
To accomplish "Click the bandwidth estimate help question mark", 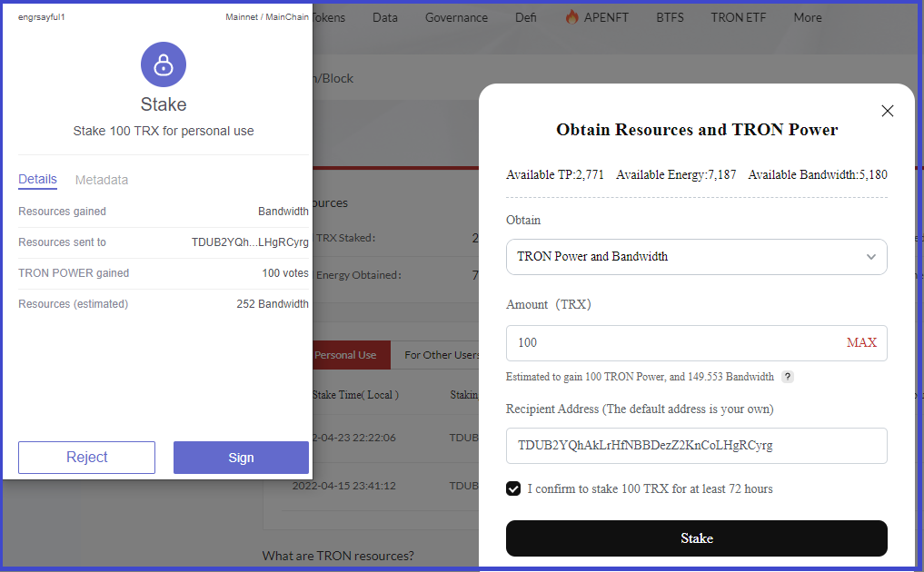I will pyautogui.click(x=788, y=377).
